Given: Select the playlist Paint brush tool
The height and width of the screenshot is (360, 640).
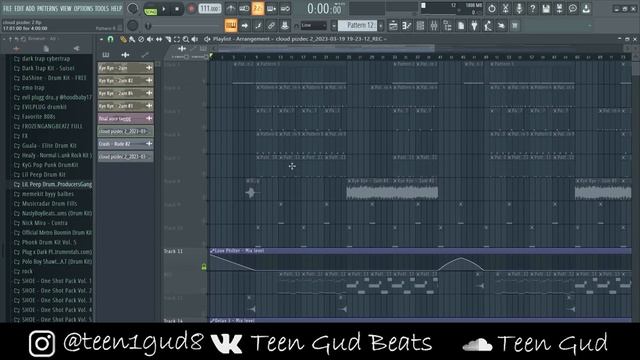Looking at the screenshot, I should 132,39.
